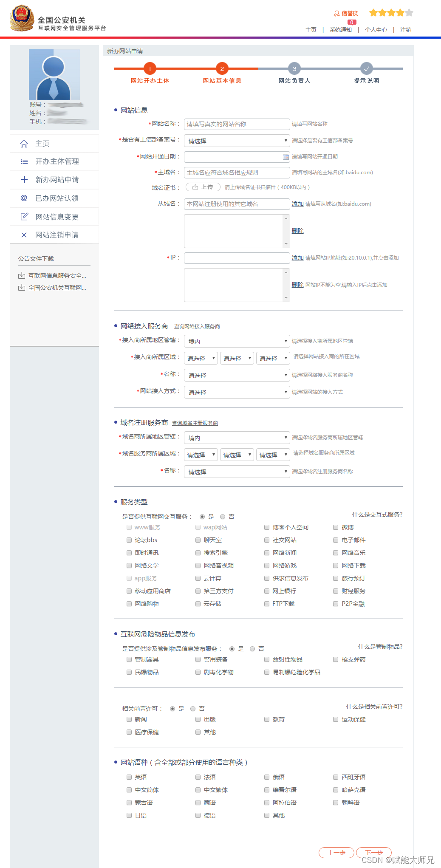Open third 接入商所属区域 dropdown

click(x=273, y=358)
